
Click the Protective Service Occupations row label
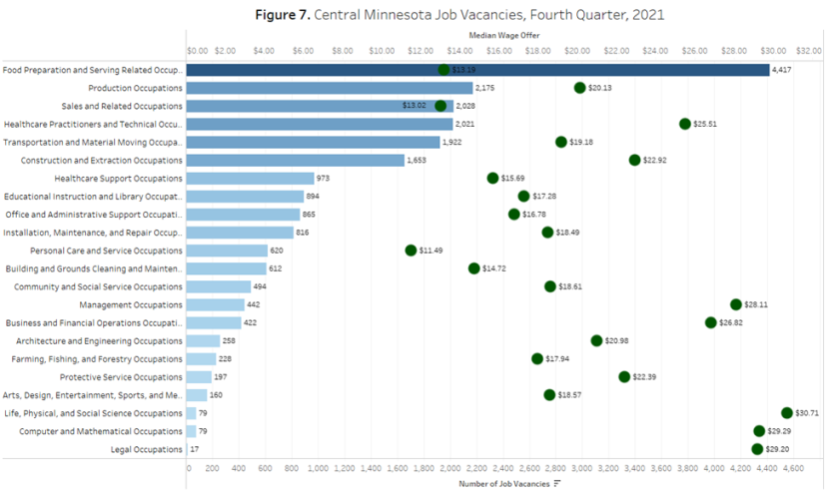coord(121,377)
